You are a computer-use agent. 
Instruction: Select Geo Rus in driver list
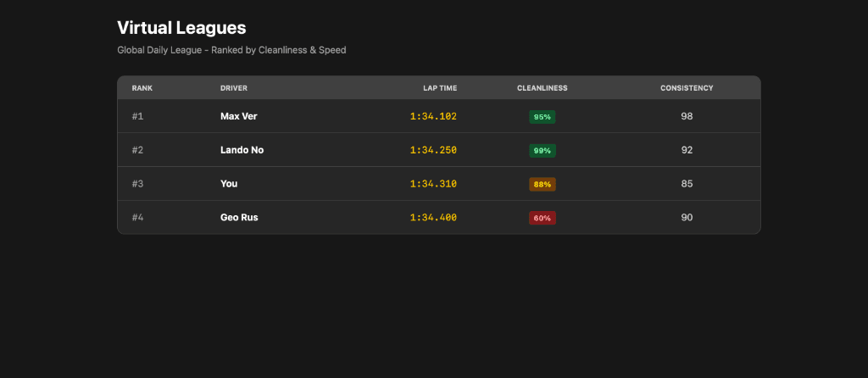[239, 218]
